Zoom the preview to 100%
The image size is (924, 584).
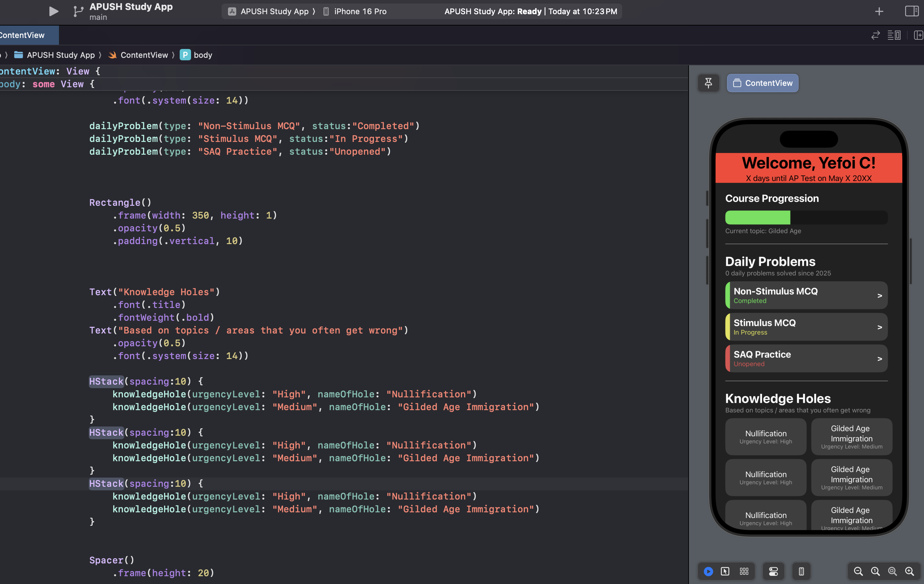(875, 571)
